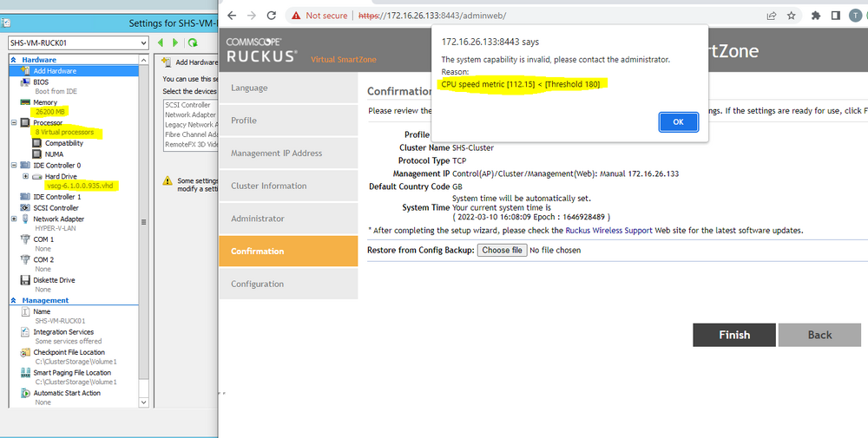Click the tree scrollbar down arrow
Viewport: 868px width, 438px height.
click(x=144, y=402)
